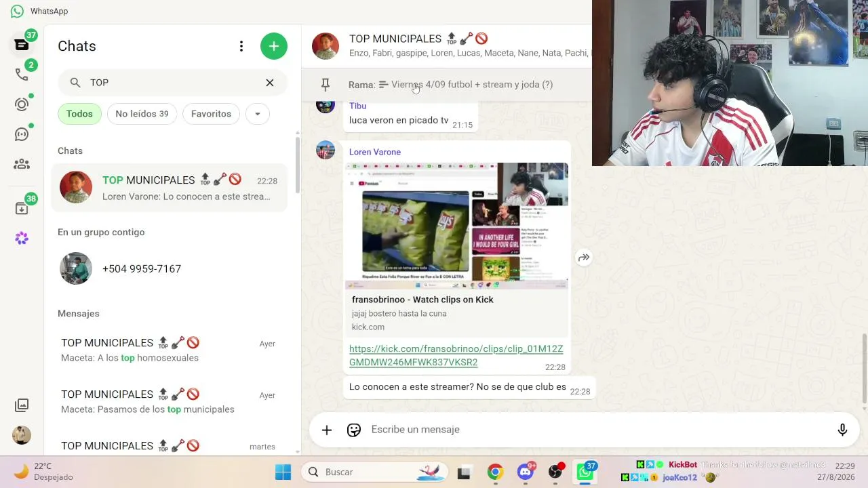
Task: Open TOP MUNICIPALES group avatar in header
Action: click(x=325, y=46)
